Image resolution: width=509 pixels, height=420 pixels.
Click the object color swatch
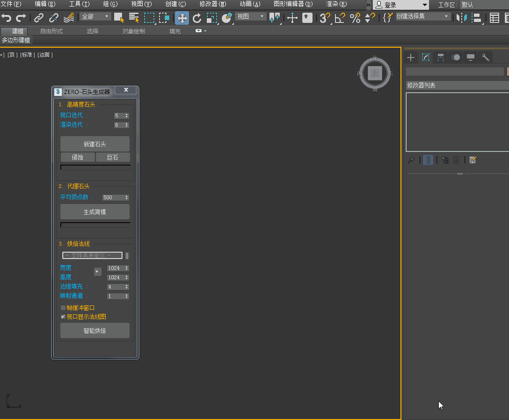[x=507, y=72]
